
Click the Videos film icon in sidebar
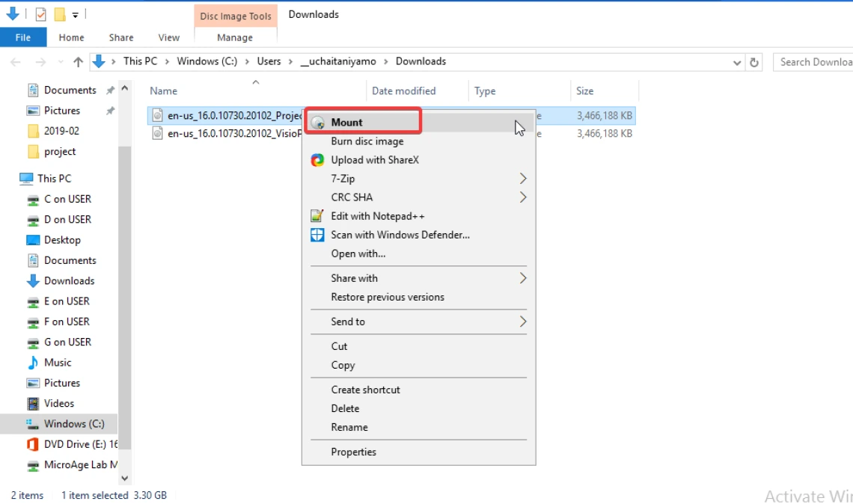pyautogui.click(x=33, y=403)
